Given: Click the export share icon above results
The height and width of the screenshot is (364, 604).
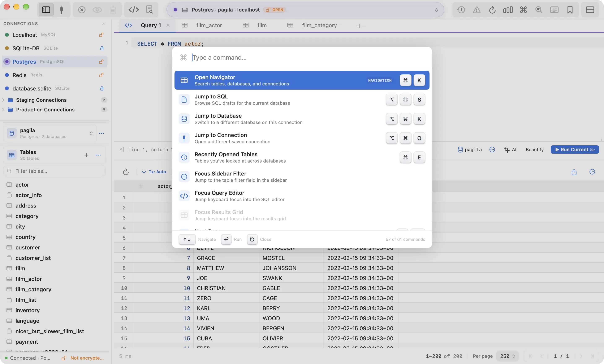Looking at the screenshot, I should 574,172.
